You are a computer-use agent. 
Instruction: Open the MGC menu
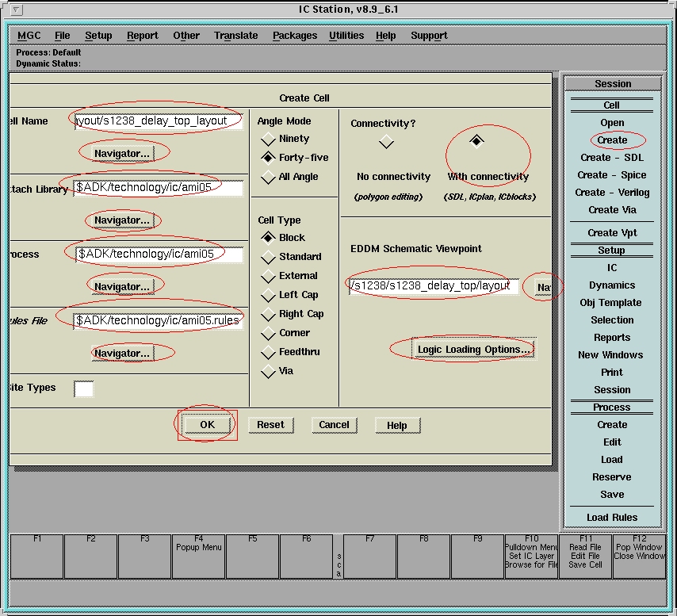tap(29, 36)
